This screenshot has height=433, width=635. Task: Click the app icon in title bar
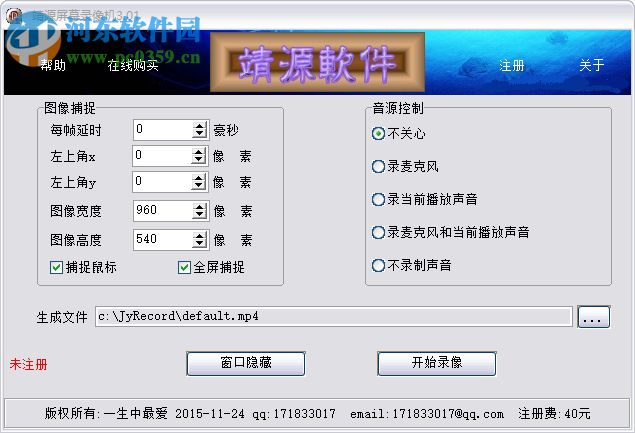tap(15, 15)
